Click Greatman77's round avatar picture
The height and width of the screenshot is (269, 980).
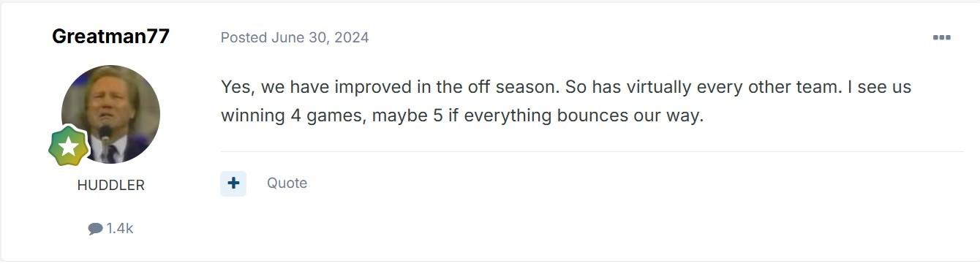point(110,114)
